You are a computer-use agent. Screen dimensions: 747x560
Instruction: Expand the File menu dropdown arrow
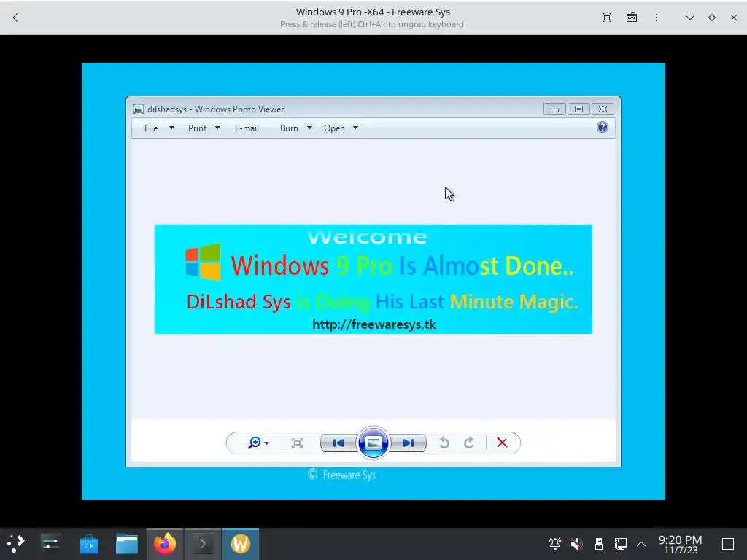[x=171, y=128]
